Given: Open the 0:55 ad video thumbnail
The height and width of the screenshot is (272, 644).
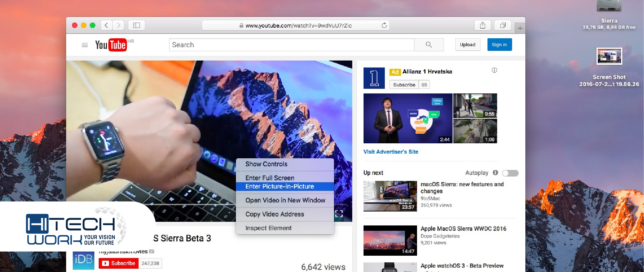Looking at the screenshot, I should click(475, 106).
